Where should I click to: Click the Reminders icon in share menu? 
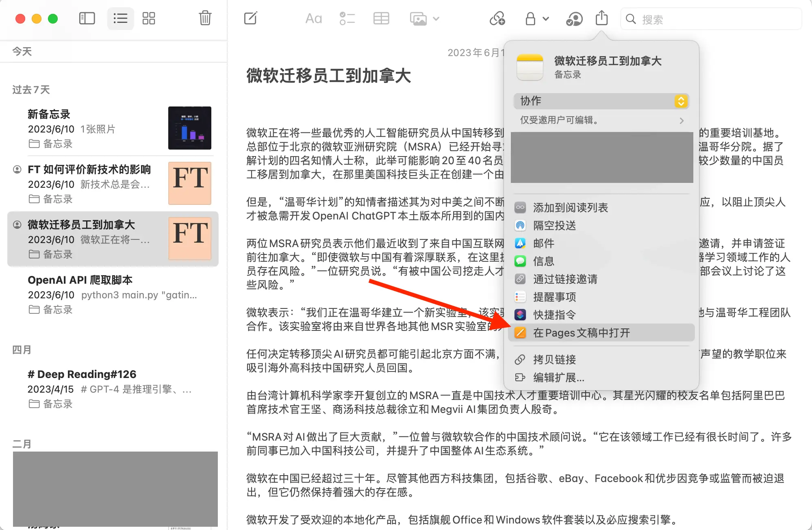[x=520, y=297]
